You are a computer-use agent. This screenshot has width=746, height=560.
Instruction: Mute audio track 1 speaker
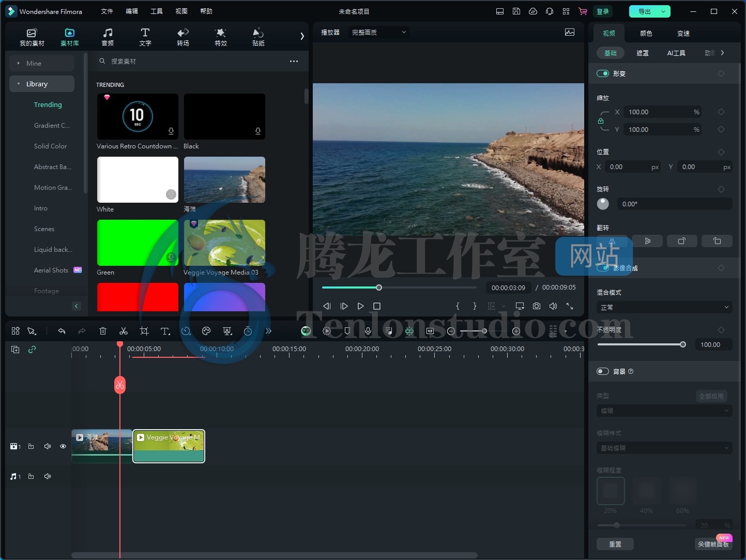coord(48,476)
